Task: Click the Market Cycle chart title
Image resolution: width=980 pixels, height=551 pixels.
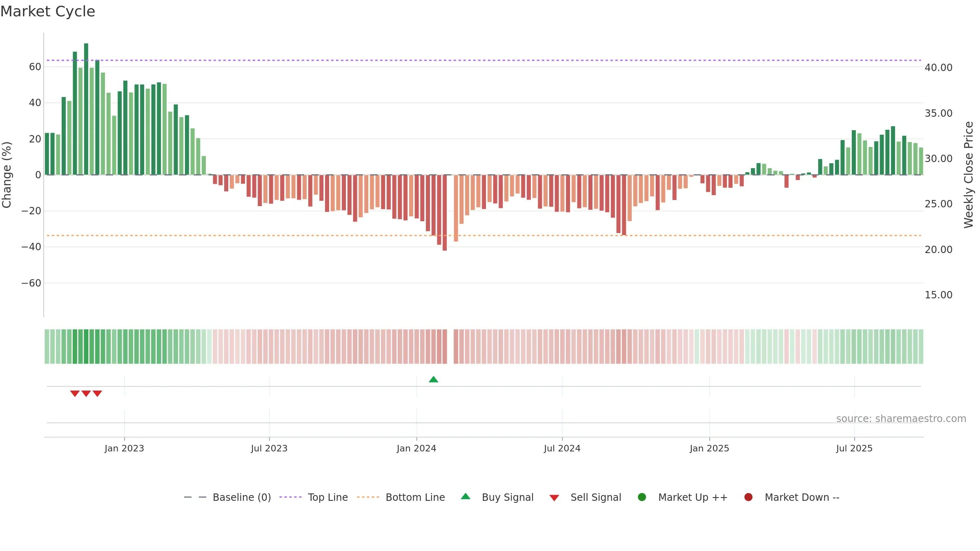Action: [48, 11]
